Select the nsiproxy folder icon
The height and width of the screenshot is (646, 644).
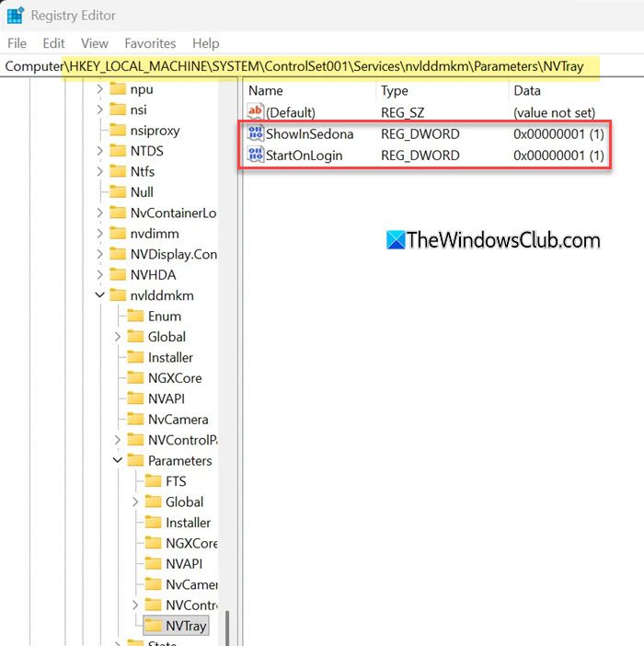[x=118, y=130]
